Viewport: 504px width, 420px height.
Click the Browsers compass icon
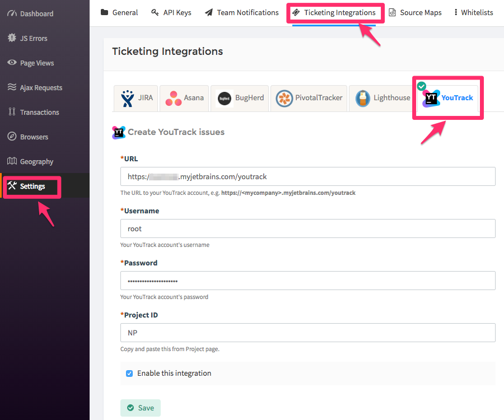pos(12,137)
